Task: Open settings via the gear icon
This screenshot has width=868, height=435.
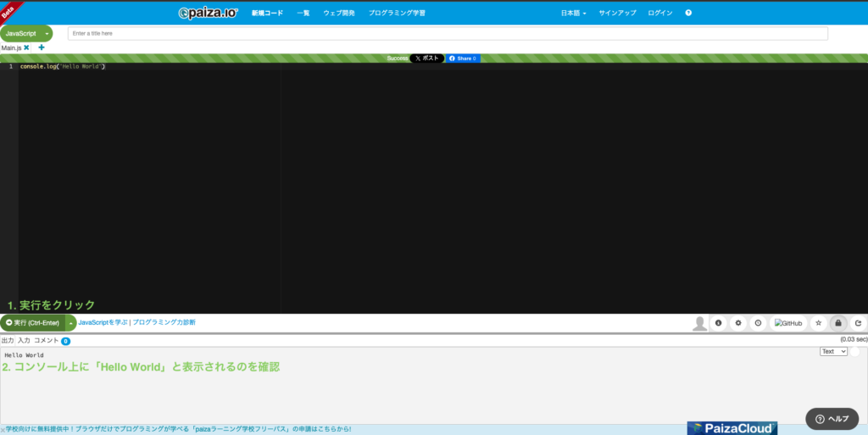Action: pyautogui.click(x=738, y=323)
